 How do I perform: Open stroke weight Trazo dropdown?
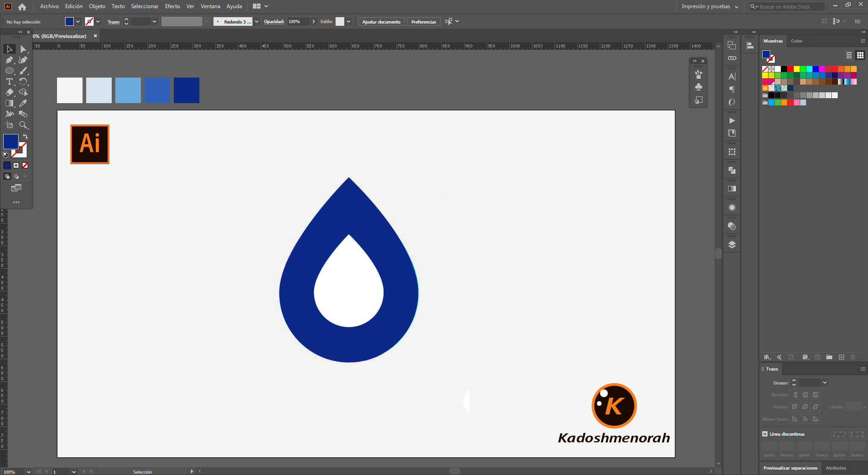pos(155,21)
